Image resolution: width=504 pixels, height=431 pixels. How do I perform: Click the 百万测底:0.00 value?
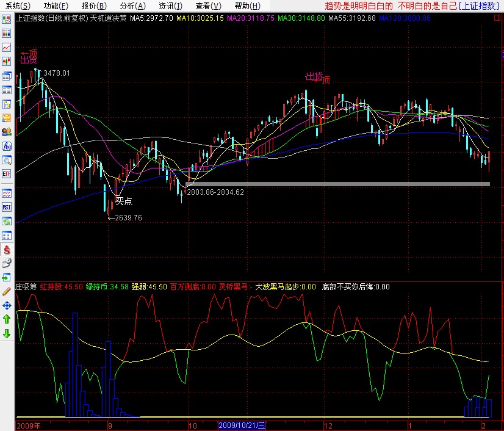[193, 286]
